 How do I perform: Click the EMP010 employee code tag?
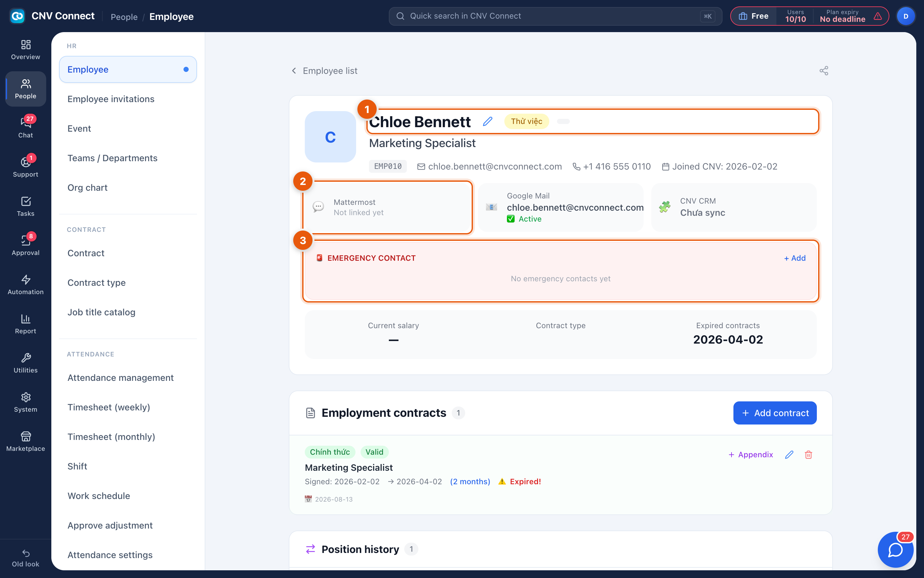pos(388,167)
